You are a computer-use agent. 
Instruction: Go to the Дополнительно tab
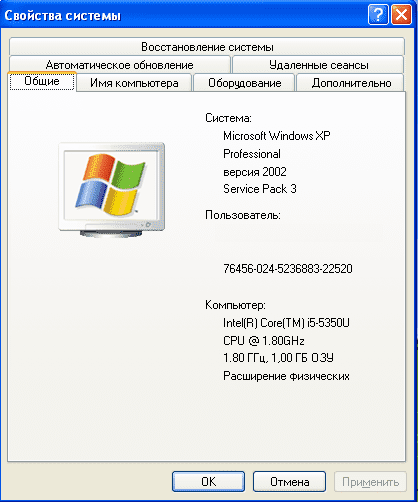click(351, 83)
